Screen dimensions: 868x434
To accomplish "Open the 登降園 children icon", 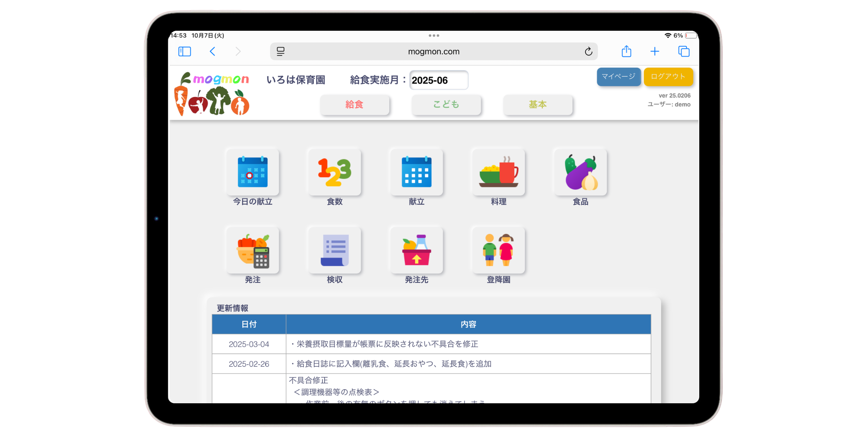I will 498,250.
